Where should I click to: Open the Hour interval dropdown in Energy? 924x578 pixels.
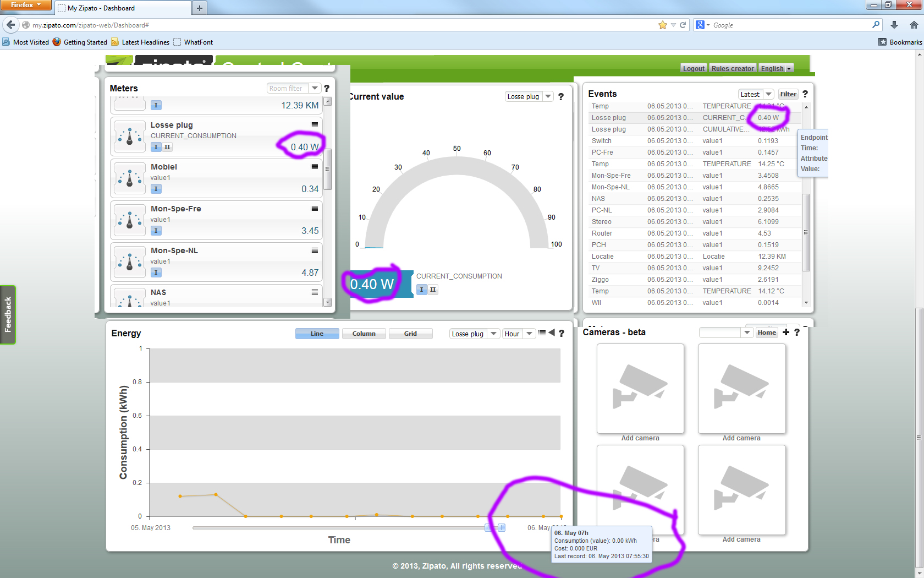click(x=529, y=334)
